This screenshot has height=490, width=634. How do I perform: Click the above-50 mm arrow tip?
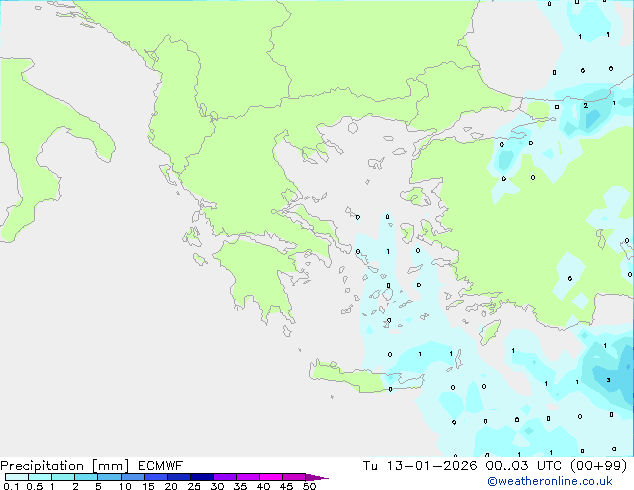tap(317, 477)
